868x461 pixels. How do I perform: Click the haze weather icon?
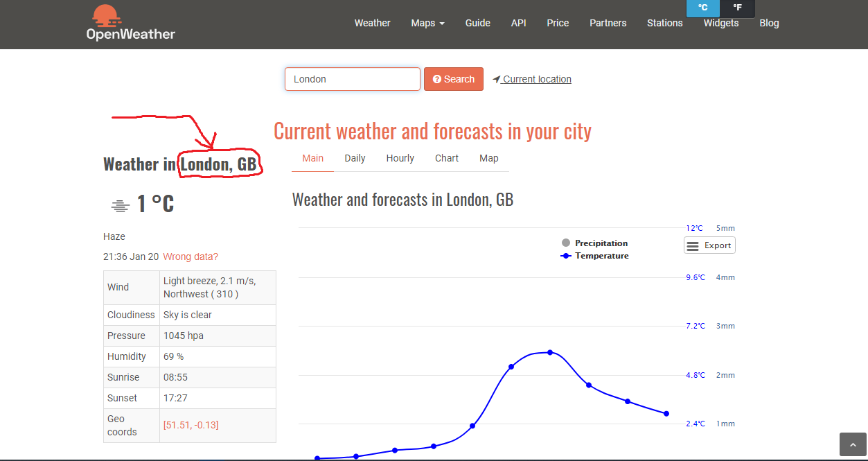pos(121,206)
